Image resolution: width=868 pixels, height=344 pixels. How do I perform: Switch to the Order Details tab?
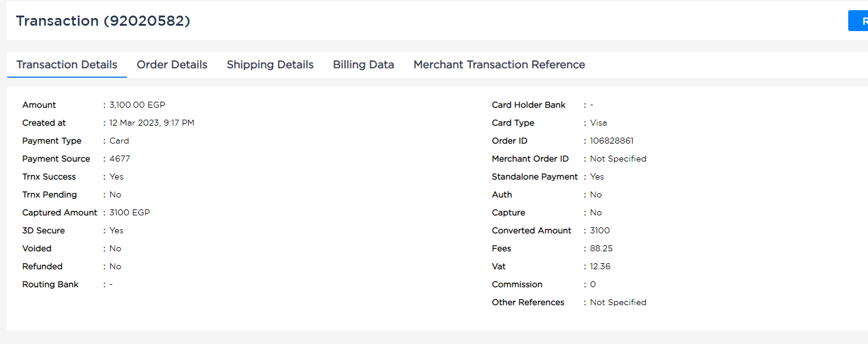[x=172, y=65]
